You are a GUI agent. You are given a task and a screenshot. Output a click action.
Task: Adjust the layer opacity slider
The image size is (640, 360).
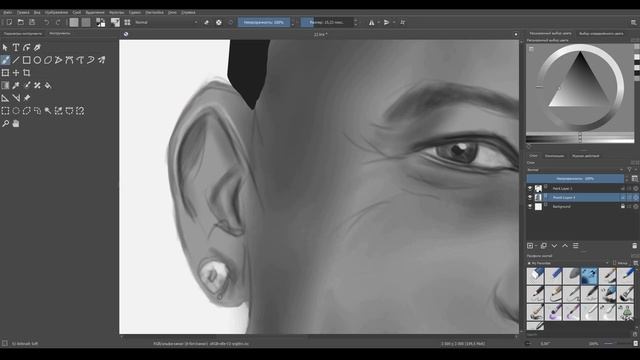click(x=575, y=178)
